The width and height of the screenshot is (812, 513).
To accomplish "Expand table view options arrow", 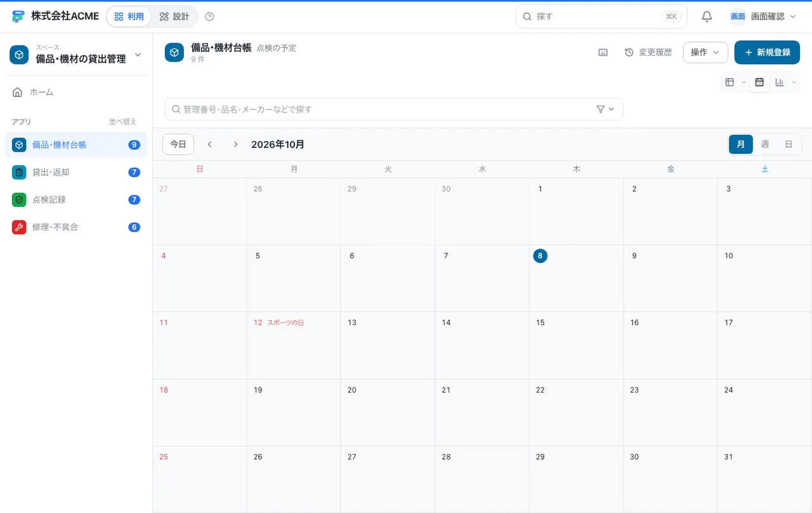I will click(744, 82).
